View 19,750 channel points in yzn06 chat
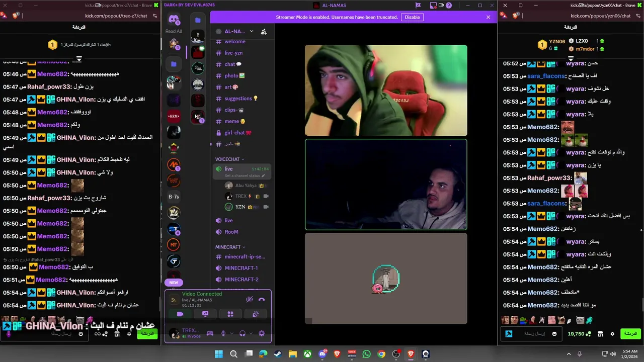This screenshot has width=644, height=362. (579, 334)
